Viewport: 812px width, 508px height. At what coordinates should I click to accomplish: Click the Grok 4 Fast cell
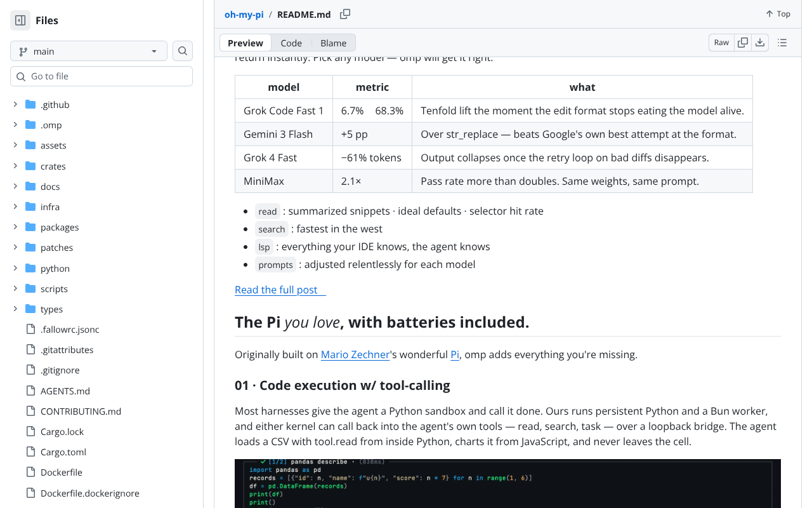tap(284, 157)
